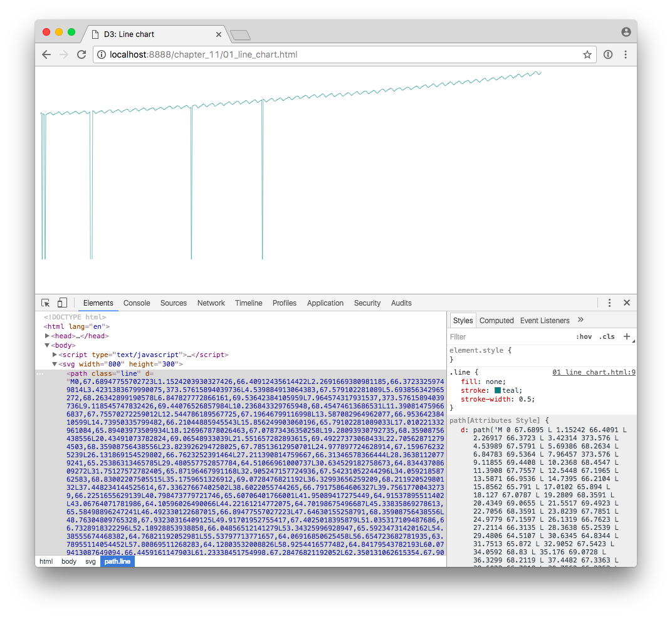Switch to the Console tab

pos(137,303)
